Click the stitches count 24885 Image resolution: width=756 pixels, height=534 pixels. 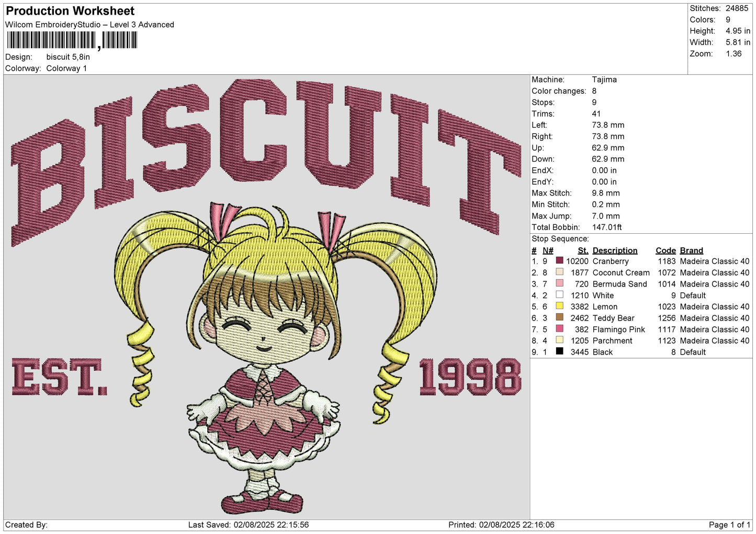point(737,8)
